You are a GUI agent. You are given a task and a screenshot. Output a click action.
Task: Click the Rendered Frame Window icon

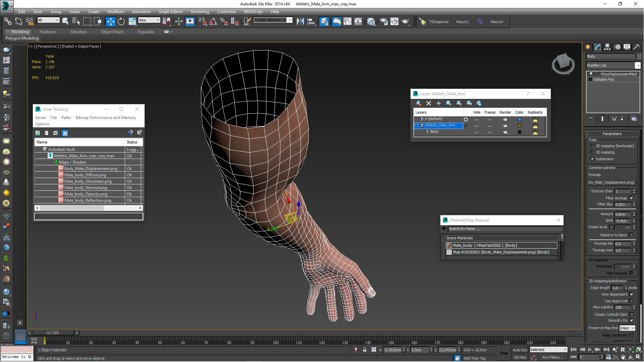coord(394,21)
